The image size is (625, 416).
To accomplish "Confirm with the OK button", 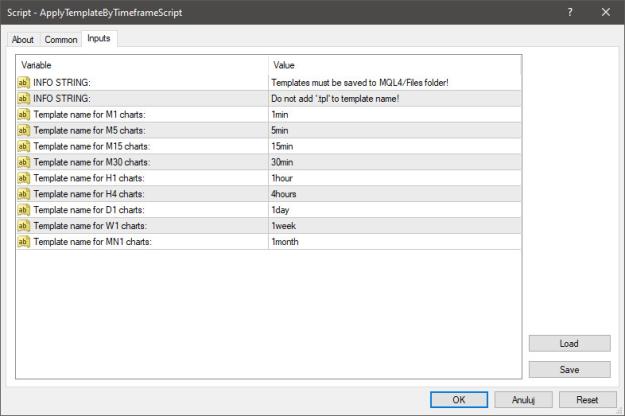I will coord(459,400).
